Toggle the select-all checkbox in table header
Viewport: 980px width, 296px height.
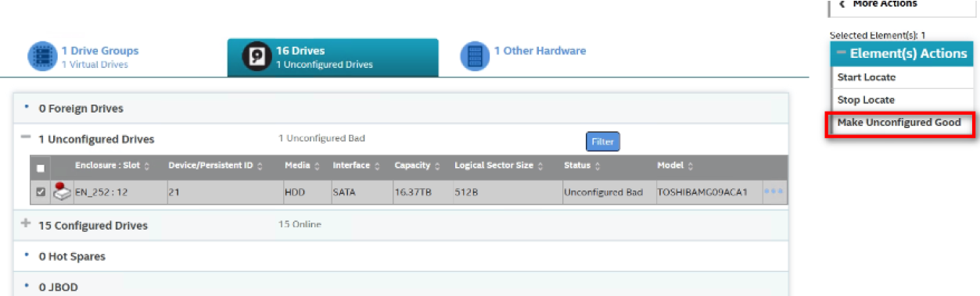41,167
